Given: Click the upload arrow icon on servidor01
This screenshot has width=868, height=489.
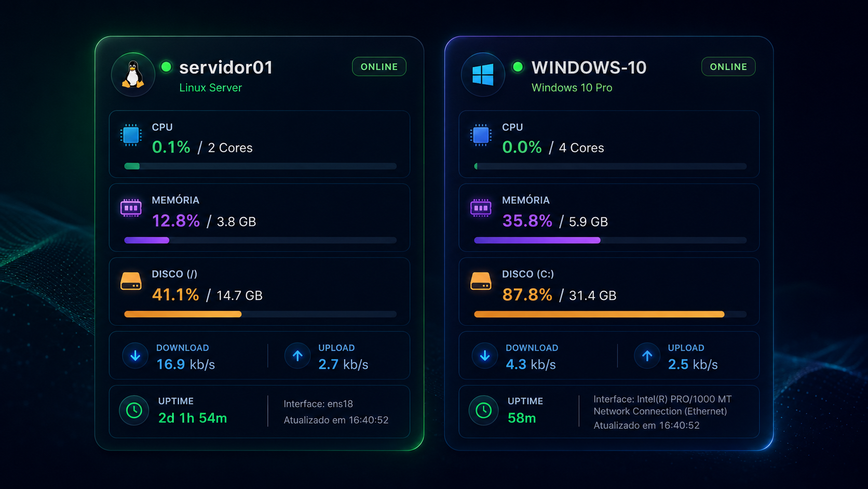Looking at the screenshot, I should tap(297, 355).
